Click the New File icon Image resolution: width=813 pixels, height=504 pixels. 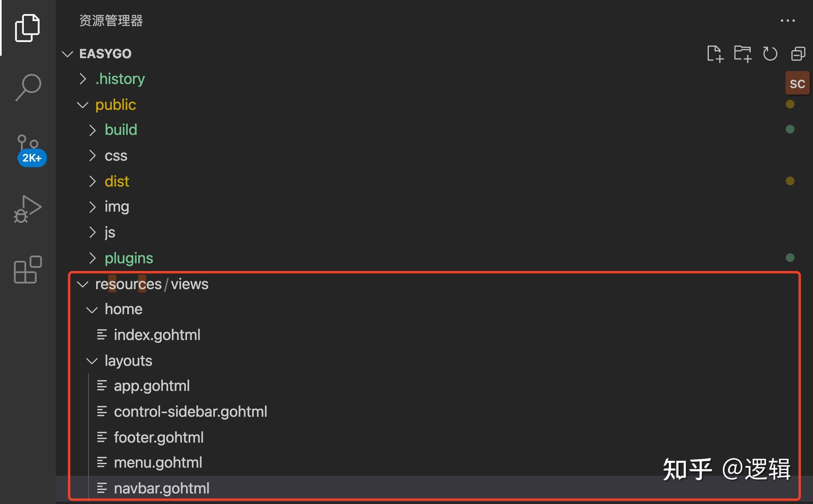715,54
